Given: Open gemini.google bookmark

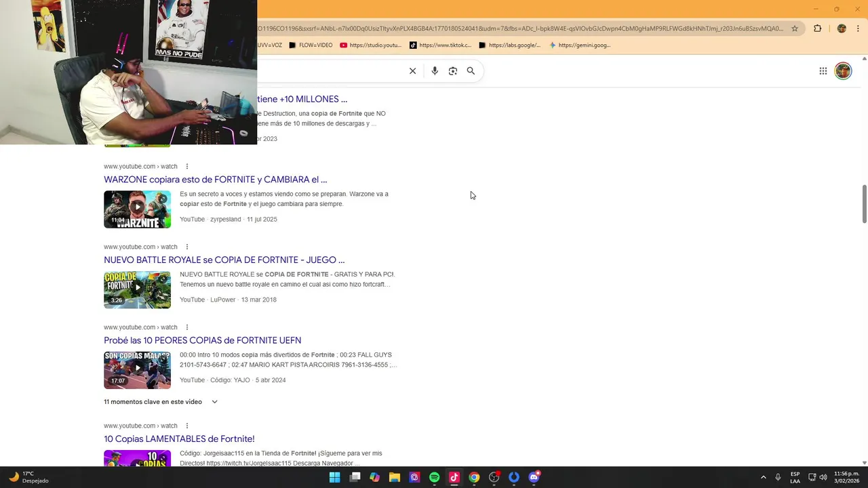Looking at the screenshot, I should (x=580, y=45).
